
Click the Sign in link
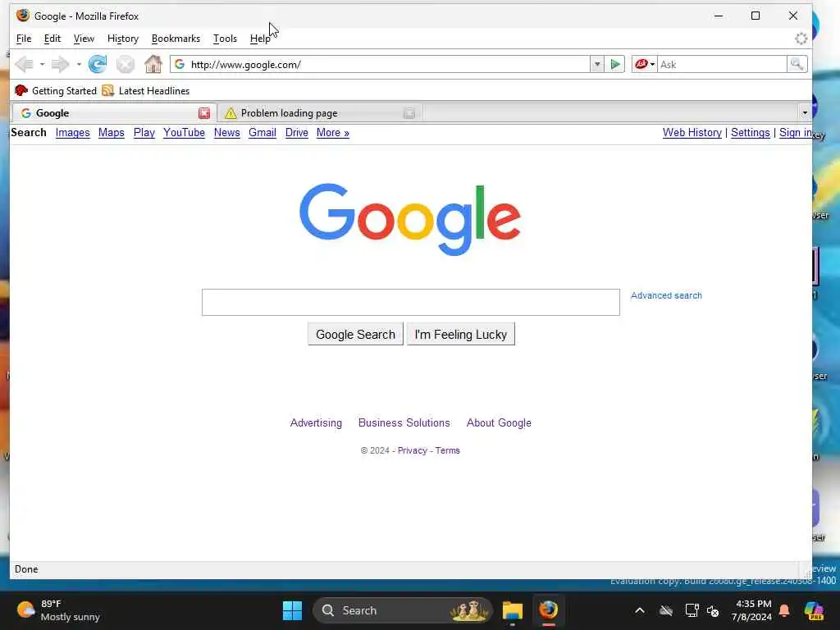795,133
